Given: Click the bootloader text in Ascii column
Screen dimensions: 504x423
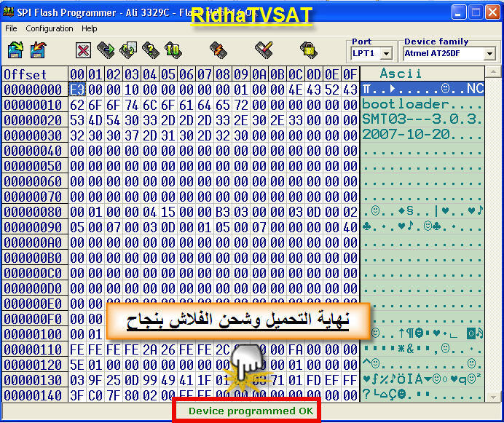Looking at the screenshot, I should (x=397, y=104).
